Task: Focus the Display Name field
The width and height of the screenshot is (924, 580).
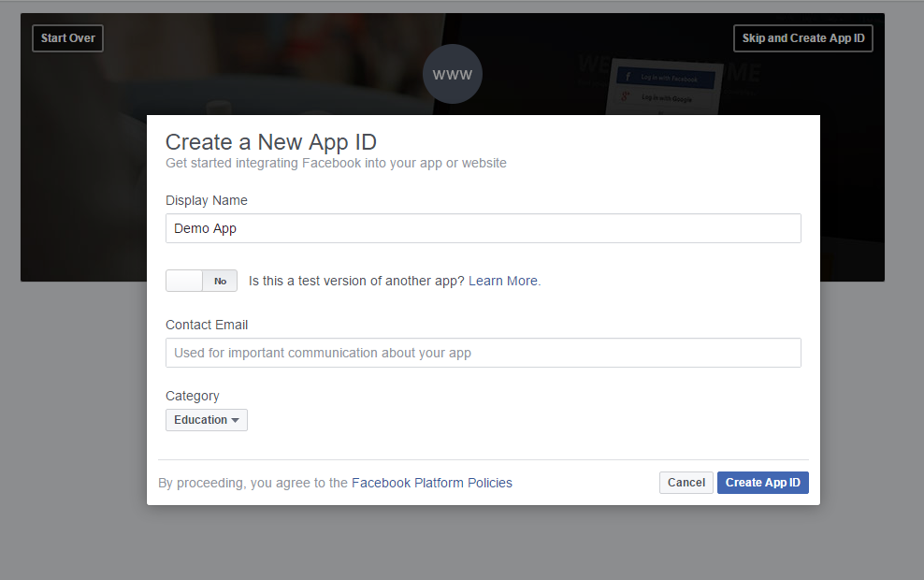Action: (x=484, y=228)
